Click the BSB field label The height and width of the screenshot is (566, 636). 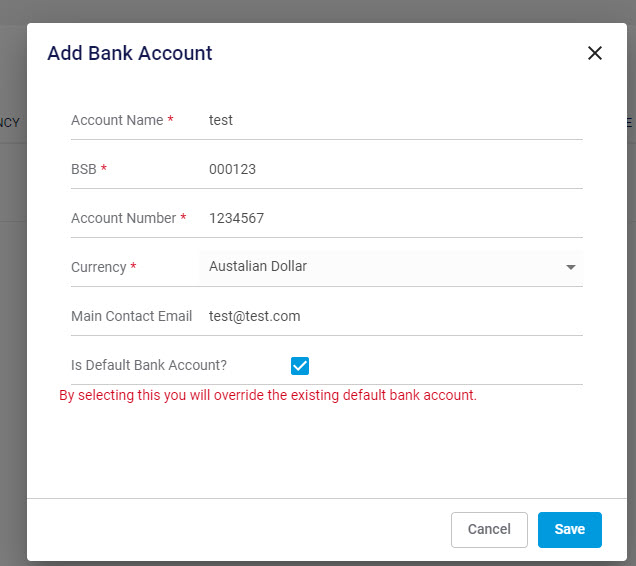click(84, 169)
